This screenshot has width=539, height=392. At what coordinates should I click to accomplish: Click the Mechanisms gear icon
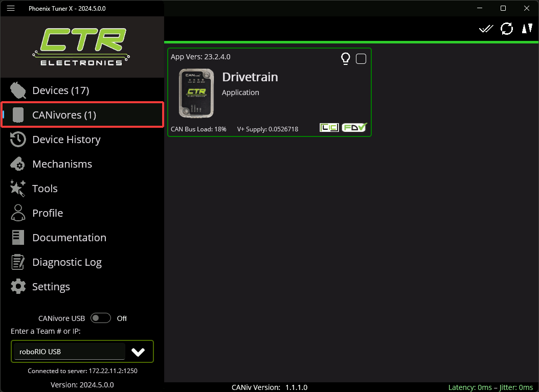click(x=18, y=164)
